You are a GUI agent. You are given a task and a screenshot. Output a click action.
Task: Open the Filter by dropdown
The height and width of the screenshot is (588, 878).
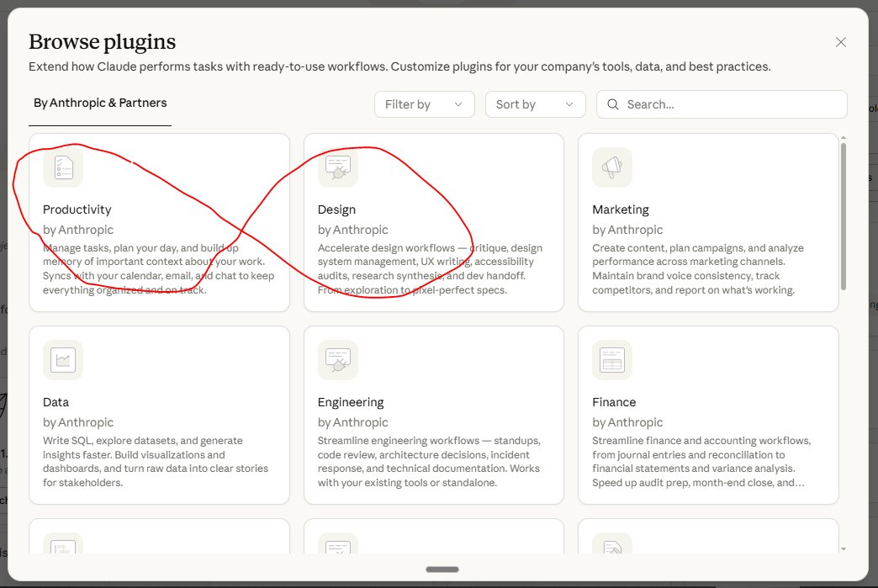[425, 104]
